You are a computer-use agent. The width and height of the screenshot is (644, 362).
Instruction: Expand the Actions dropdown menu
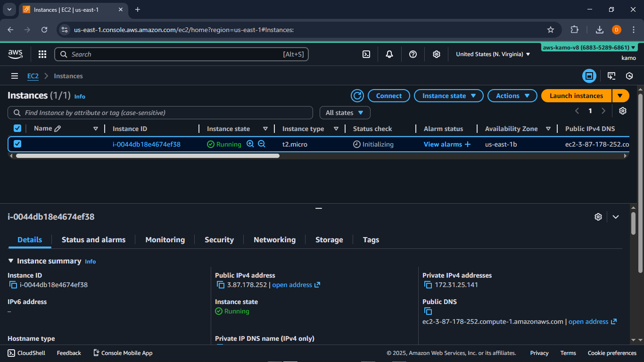(512, 96)
